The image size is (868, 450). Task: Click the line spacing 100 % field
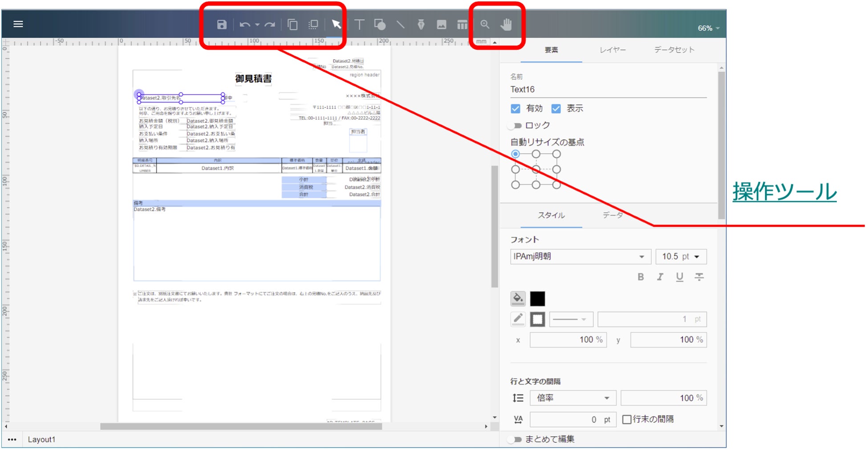(x=664, y=398)
